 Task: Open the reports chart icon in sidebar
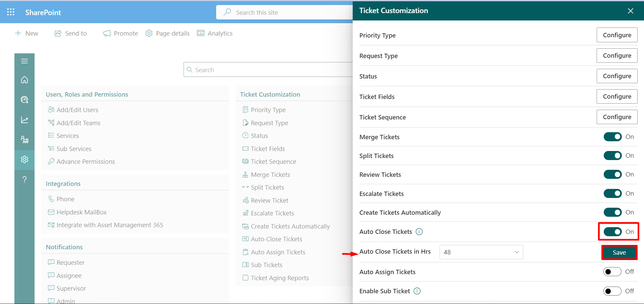[24, 120]
